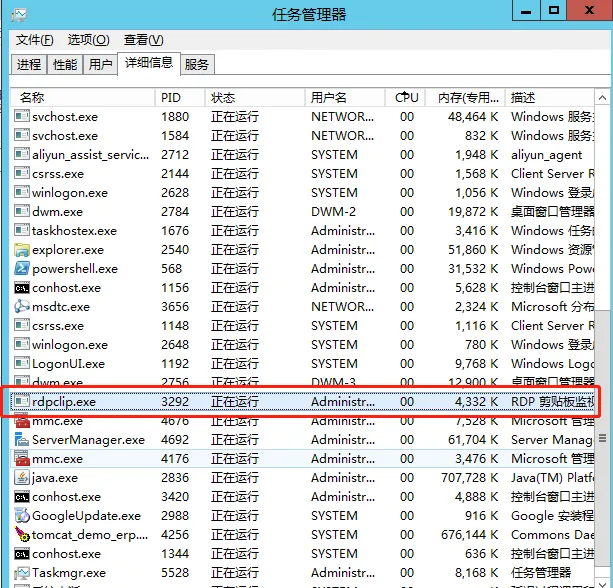Click memory value 48,464 K
The width and height of the screenshot is (613, 588).
tap(473, 117)
